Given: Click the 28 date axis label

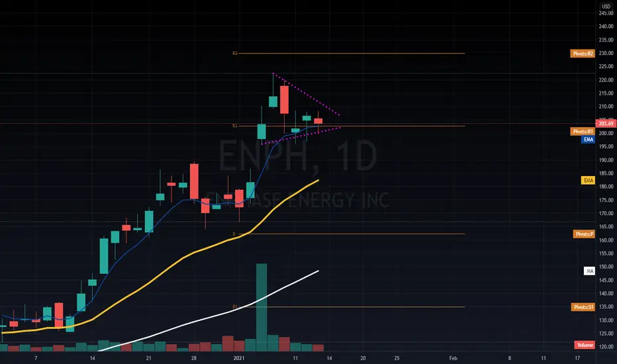Looking at the screenshot, I should pyautogui.click(x=193, y=358).
